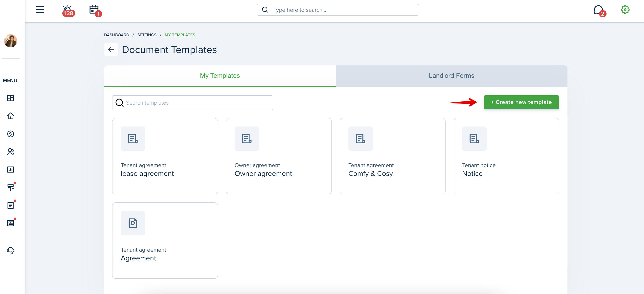Open the Owner agreement template title
The width and height of the screenshot is (644, 294).
click(x=263, y=173)
